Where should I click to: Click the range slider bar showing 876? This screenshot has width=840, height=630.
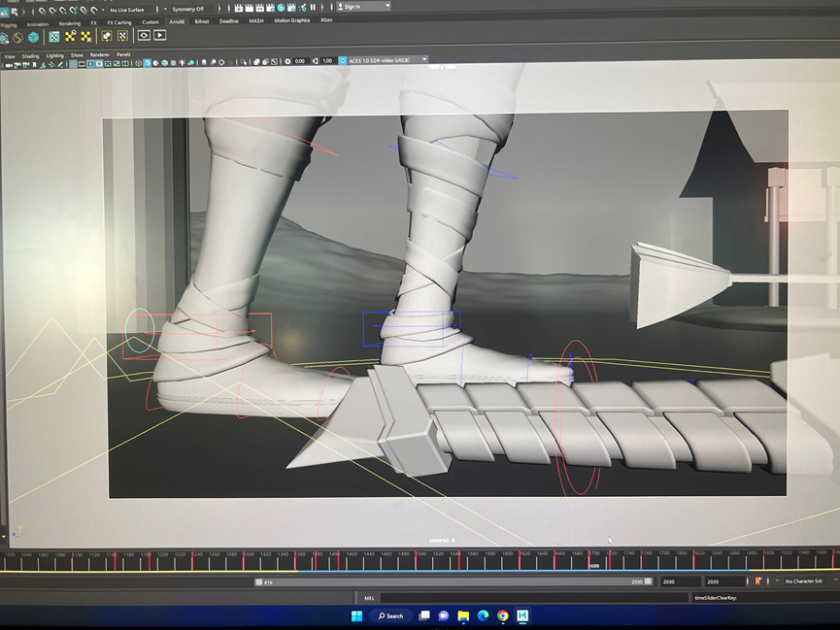tap(454, 581)
